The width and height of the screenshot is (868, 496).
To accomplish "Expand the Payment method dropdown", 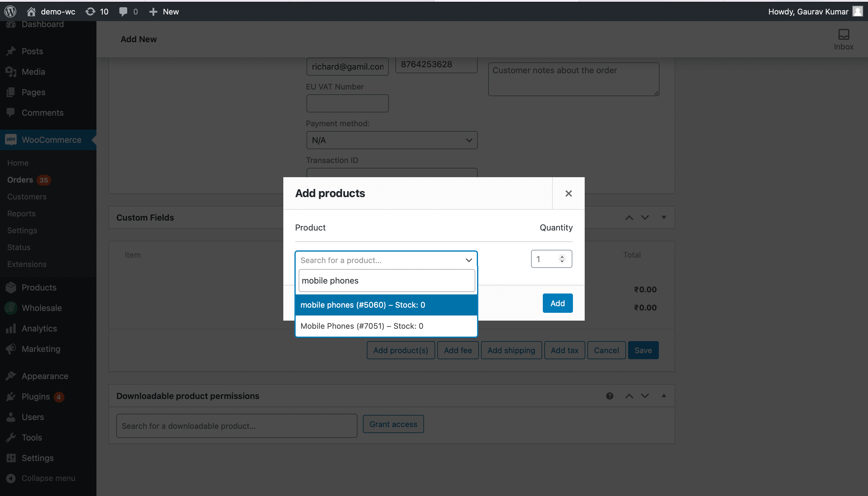I will click(x=392, y=140).
